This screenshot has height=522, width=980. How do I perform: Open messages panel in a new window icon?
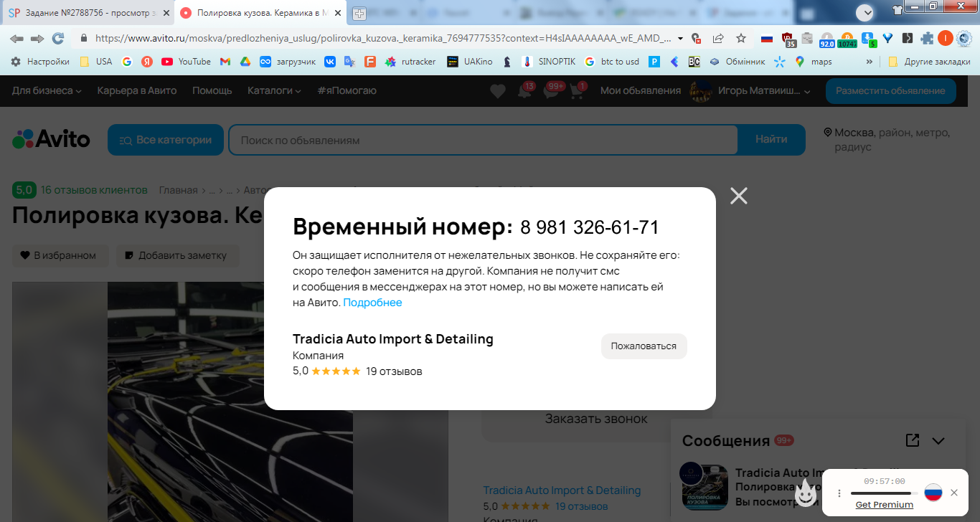click(913, 440)
